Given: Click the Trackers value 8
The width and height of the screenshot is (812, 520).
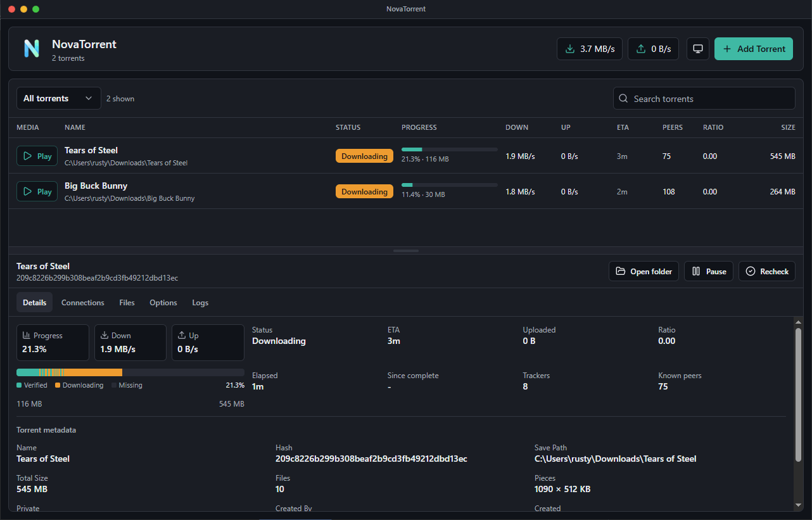Looking at the screenshot, I should point(525,386).
